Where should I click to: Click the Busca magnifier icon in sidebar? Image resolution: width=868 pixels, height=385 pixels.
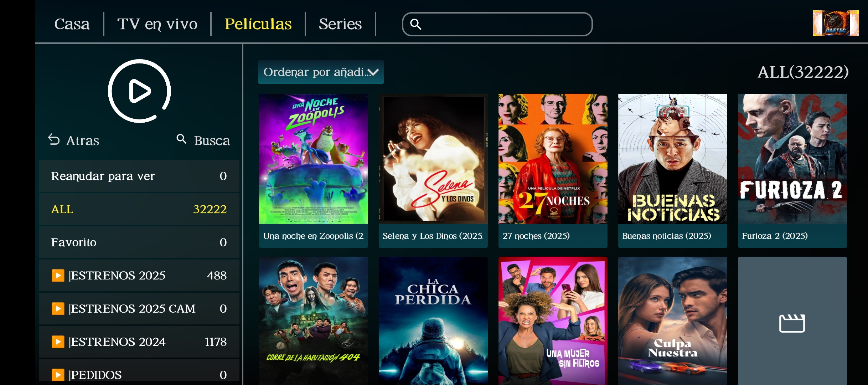pyautogui.click(x=181, y=139)
